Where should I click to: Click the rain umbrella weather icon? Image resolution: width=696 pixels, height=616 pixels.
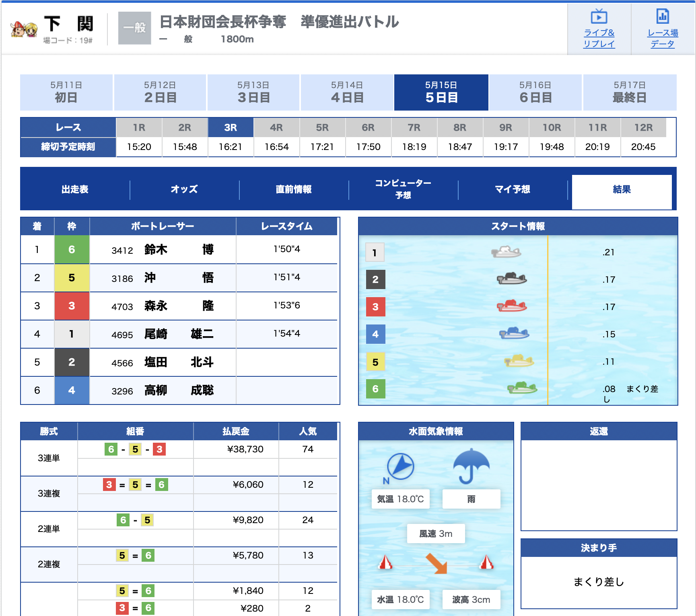point(471,466)
